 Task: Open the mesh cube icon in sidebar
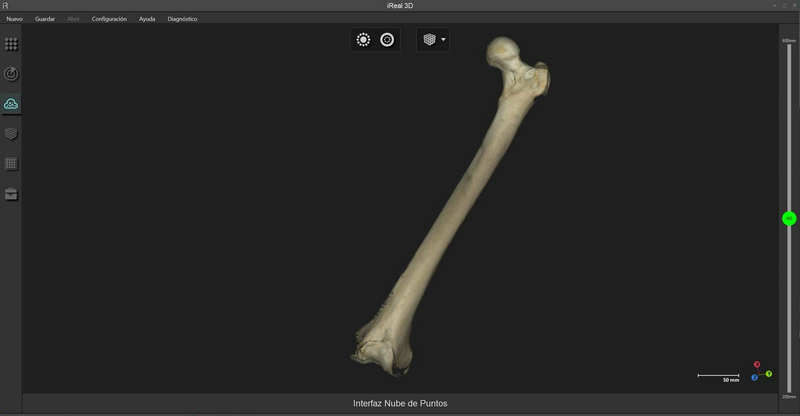tap(11, 133)
